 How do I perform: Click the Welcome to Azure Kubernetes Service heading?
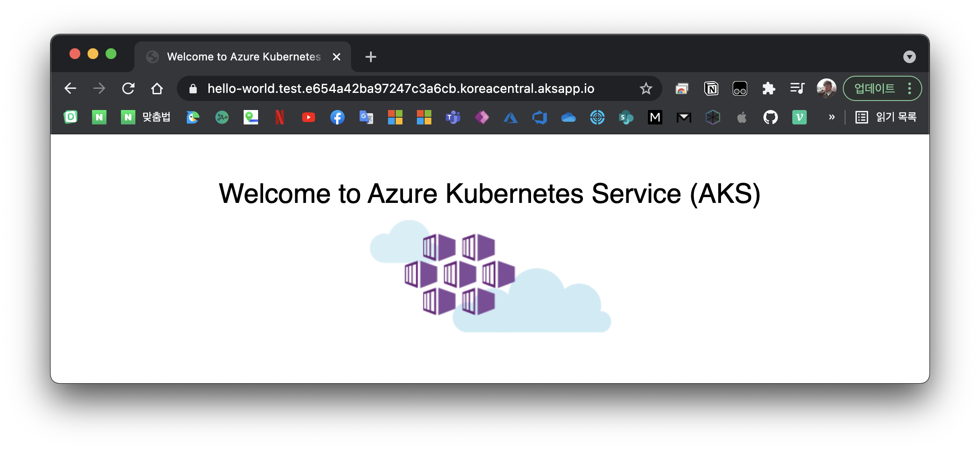490,194
